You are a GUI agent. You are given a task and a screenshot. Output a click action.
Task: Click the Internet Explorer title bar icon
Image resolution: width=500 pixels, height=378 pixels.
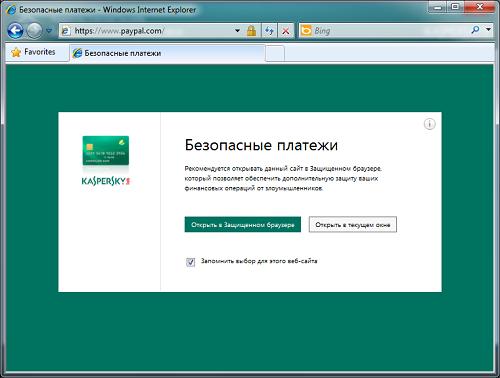[11, 10]
